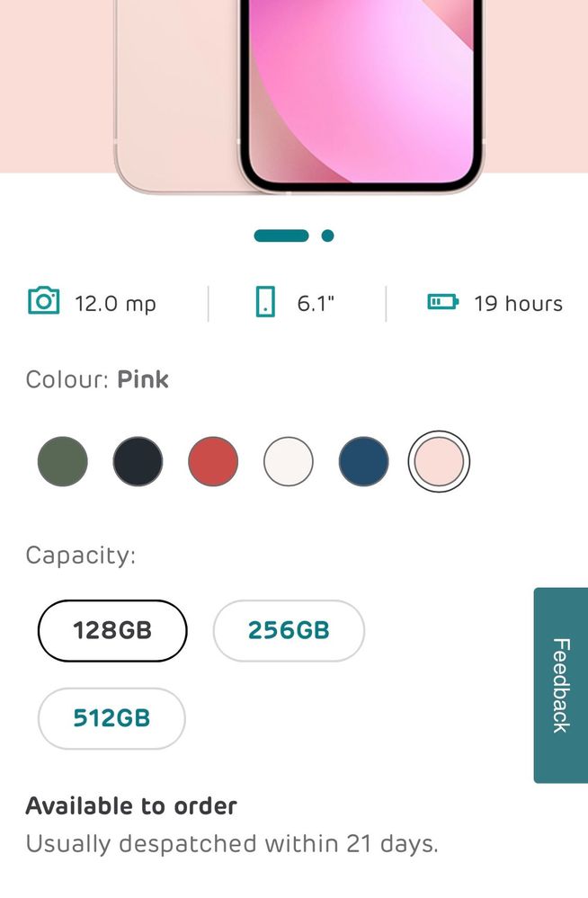Screen dimensions: 588x898
Task: Select the black colour swatch
Action: point(138,462)
